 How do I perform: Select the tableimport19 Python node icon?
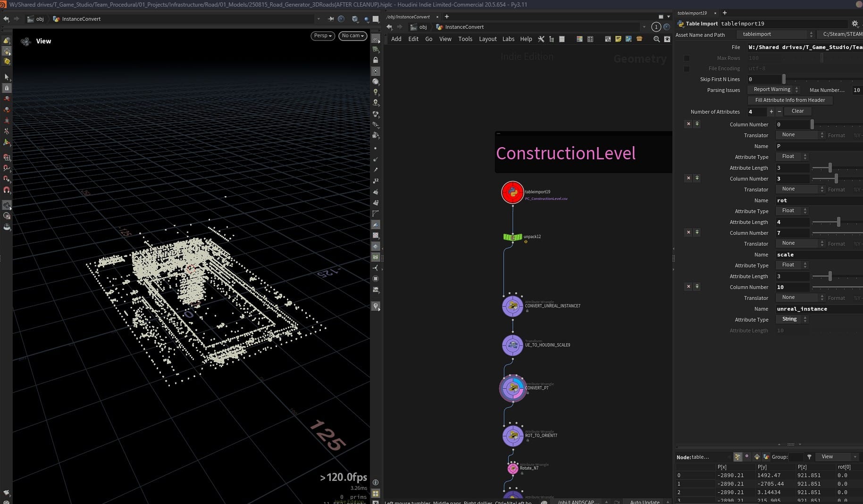(513, 192)
